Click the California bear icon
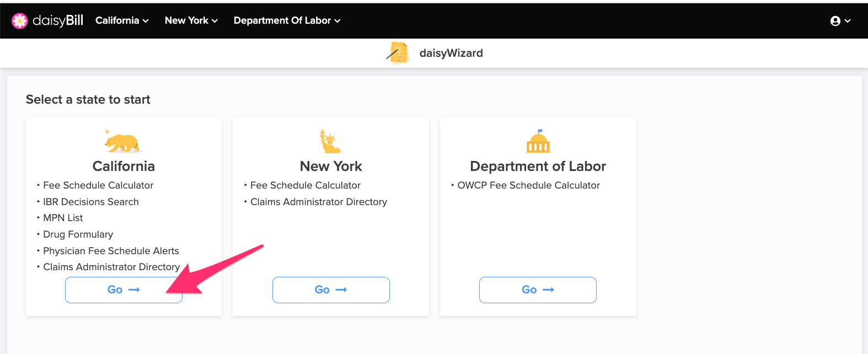 pos(124,142)
